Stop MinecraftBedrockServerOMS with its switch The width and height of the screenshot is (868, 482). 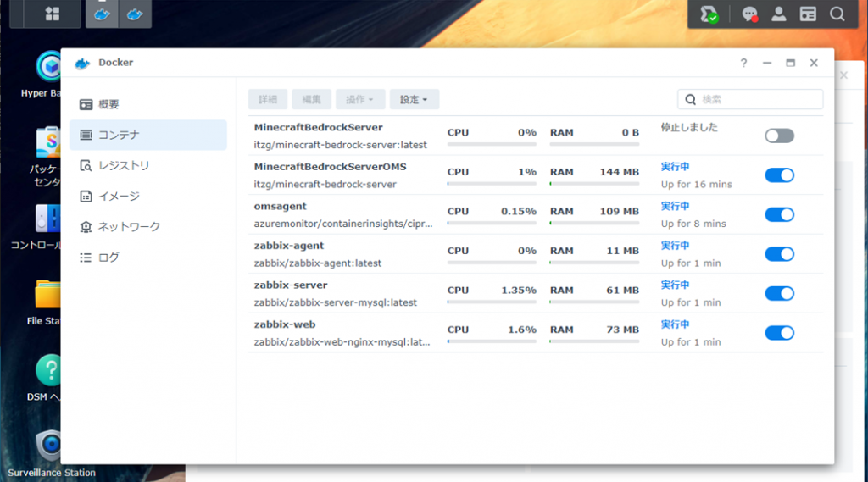[780, 175]
